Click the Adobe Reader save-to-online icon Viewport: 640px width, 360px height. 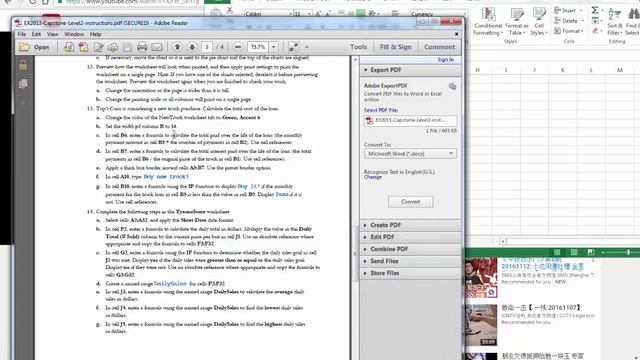[69, 47]
